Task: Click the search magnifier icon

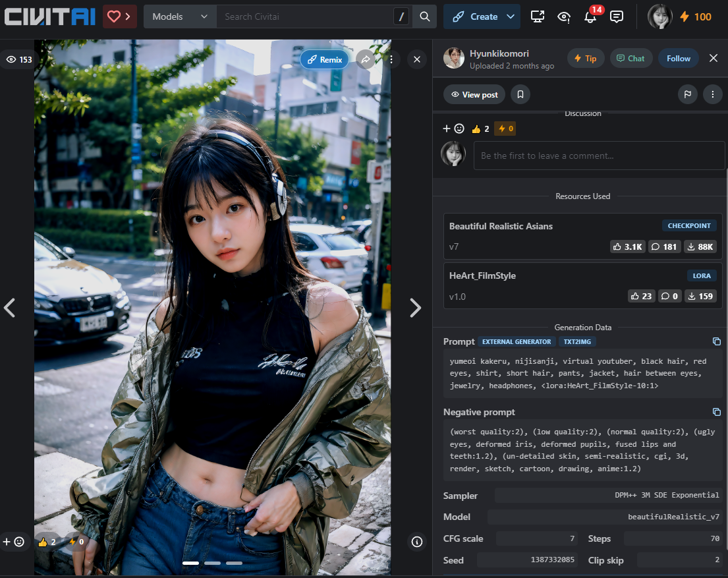Action: 424,16
